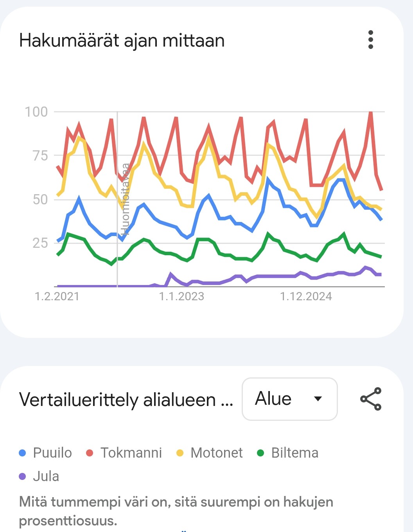Tap the yellow Motonet legend dot
413x532 pixels.
[180, 453]
